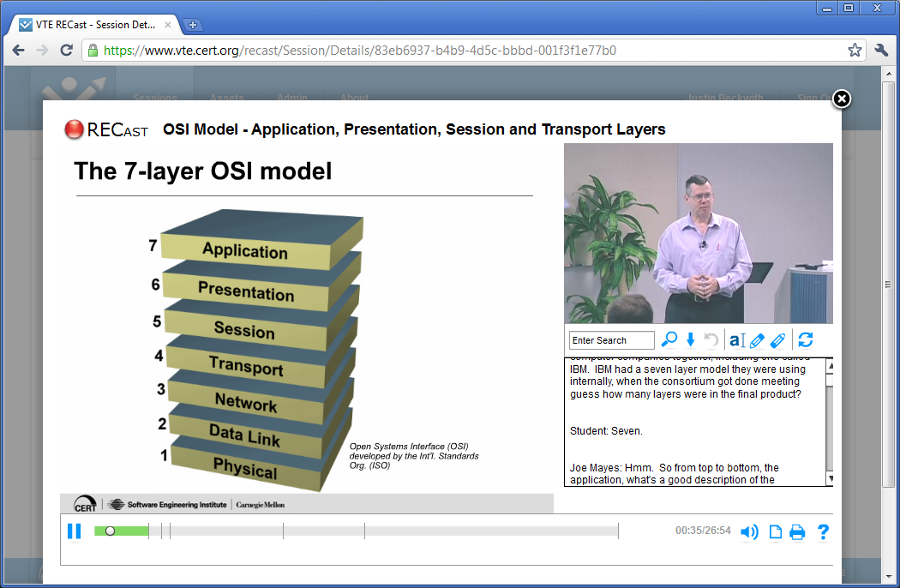Open a new browser tab

tap(193, 25)
